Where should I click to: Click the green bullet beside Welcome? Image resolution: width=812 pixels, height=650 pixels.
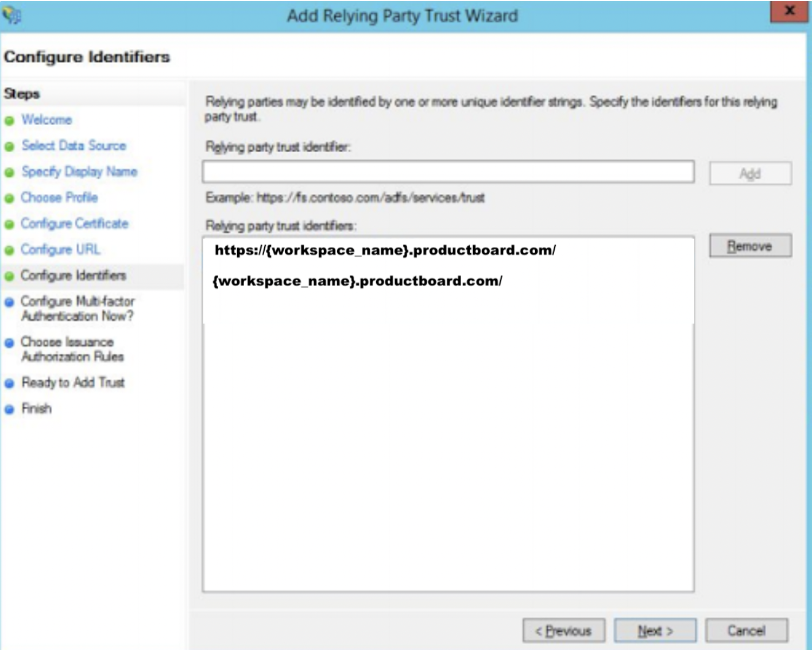click(9, 121)
